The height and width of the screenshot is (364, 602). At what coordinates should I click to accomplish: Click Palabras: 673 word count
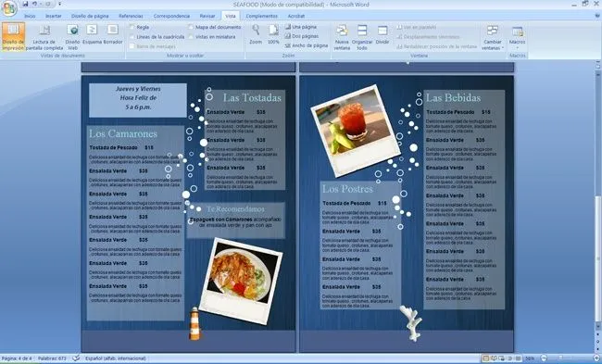52,358
